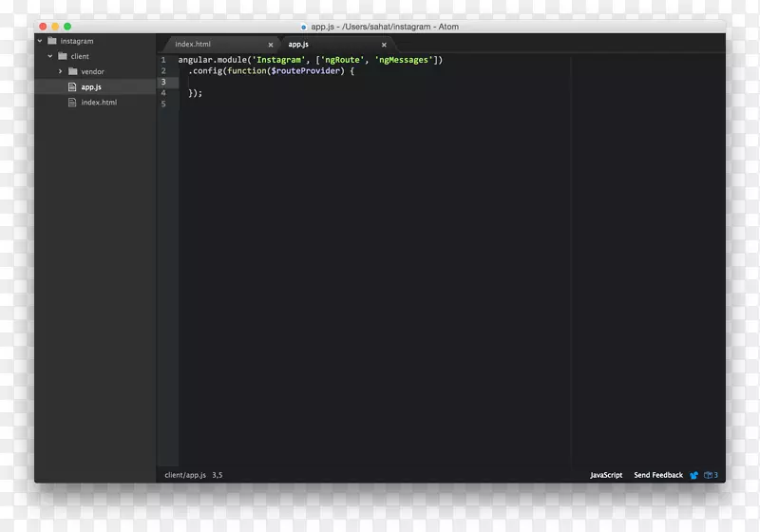Click the 'ngMessages' string in code
This screenshot has width=760, height=532.
click(404, 60)
